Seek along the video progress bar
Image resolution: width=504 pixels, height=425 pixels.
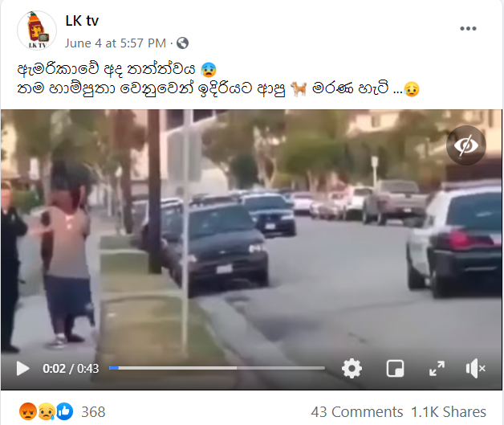[217, 368]
